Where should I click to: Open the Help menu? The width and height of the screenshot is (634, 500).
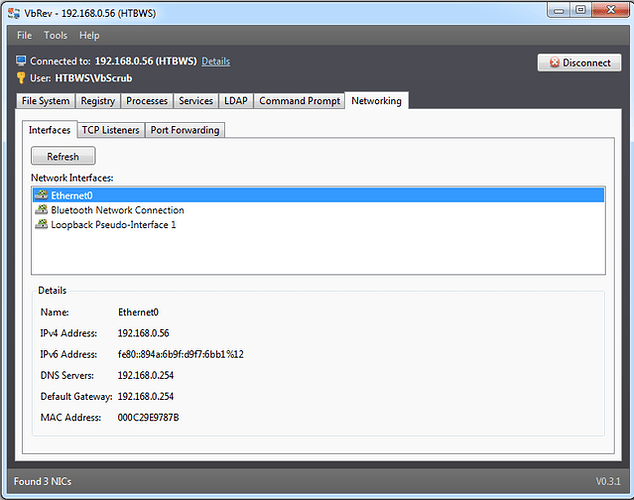pyautogui.click(x=90, y=36)
